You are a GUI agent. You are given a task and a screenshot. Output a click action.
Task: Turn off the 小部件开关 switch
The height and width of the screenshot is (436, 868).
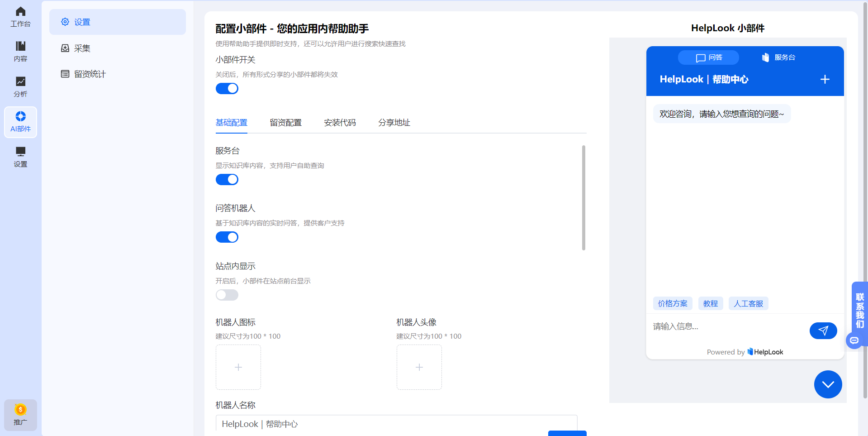click(x=227, y=88)
